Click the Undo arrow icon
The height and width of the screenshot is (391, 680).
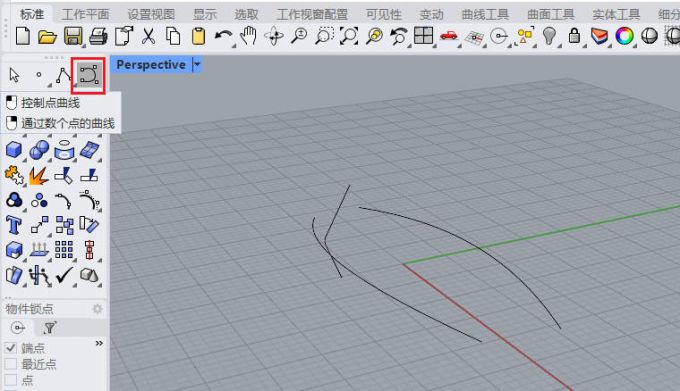[223, 36]
